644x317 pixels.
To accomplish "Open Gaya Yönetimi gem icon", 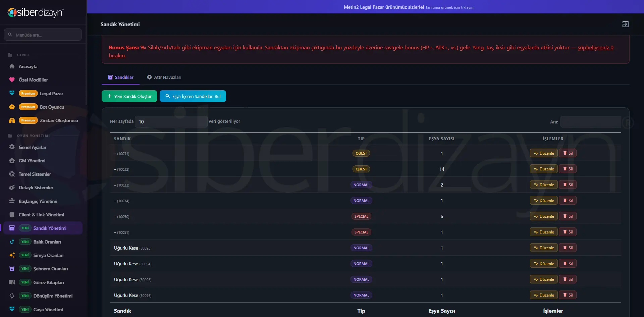I will pos(12,309).
